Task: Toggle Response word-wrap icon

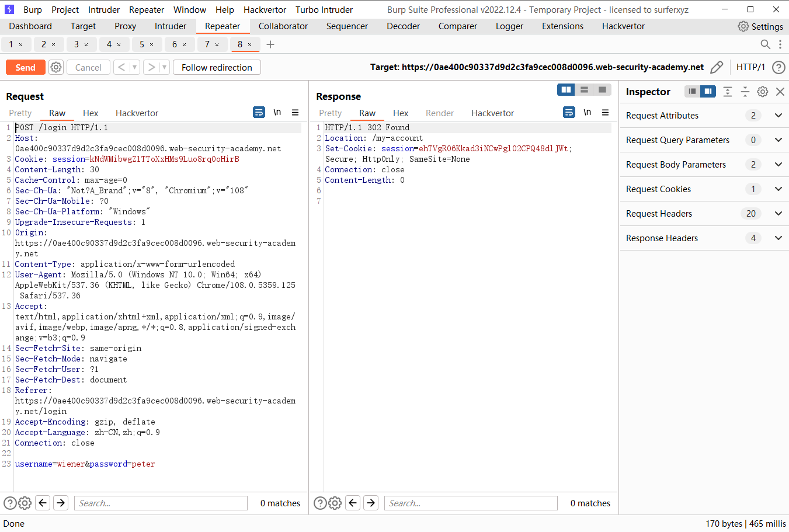Action: [569, 112]
